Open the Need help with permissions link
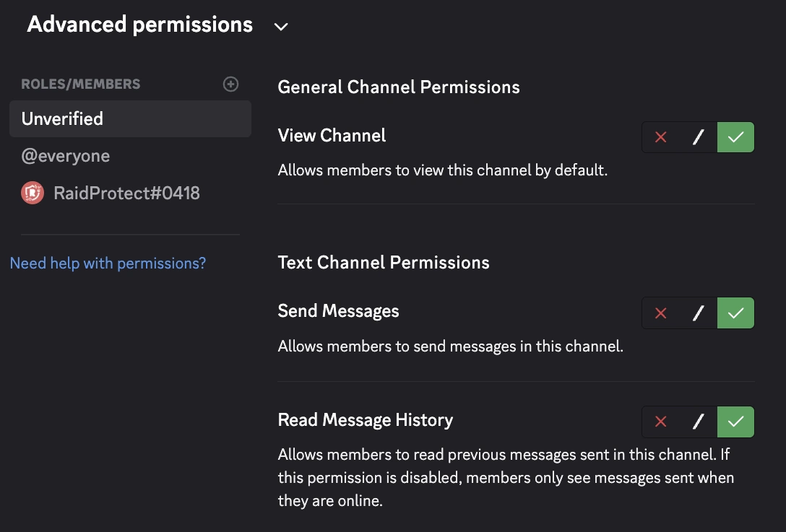The width and height of the screenshot is (786, 532). click(x=107, y=263)
